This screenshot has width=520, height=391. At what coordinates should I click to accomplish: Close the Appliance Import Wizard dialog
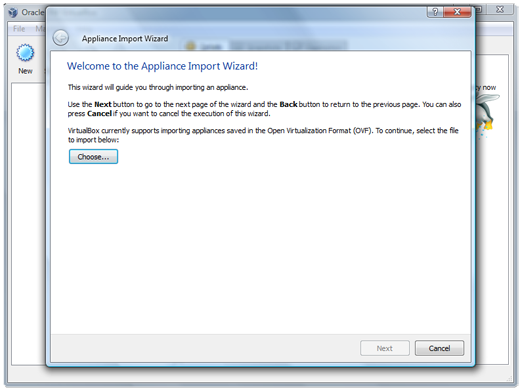[457, 12]
